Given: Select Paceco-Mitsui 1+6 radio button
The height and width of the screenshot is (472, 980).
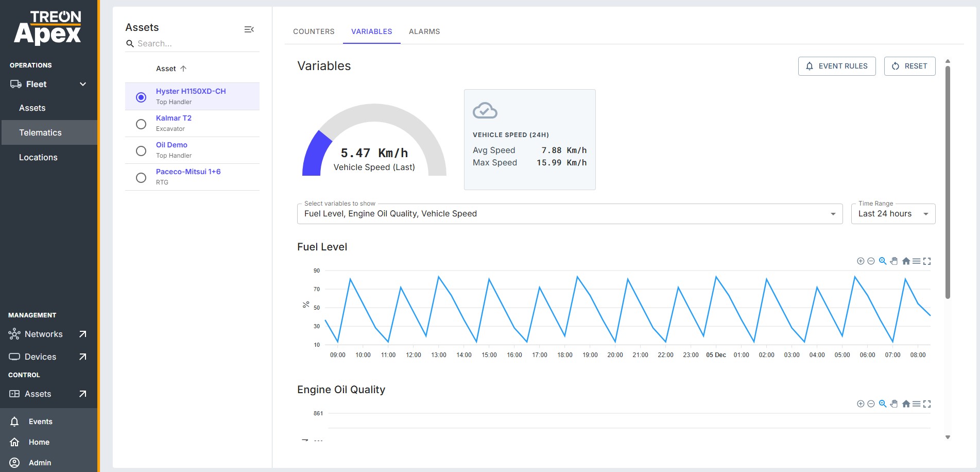Looking at the screenshot, I should point(141,177).
